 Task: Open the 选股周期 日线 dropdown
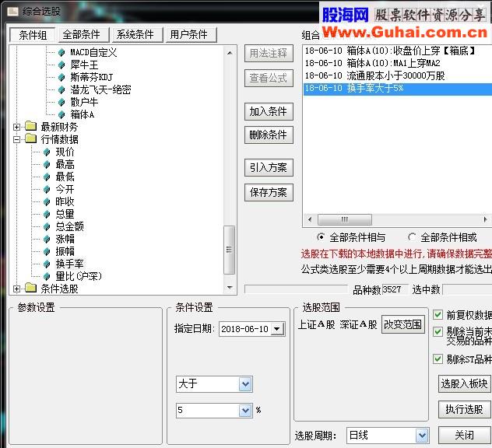(x=422, y=435)
